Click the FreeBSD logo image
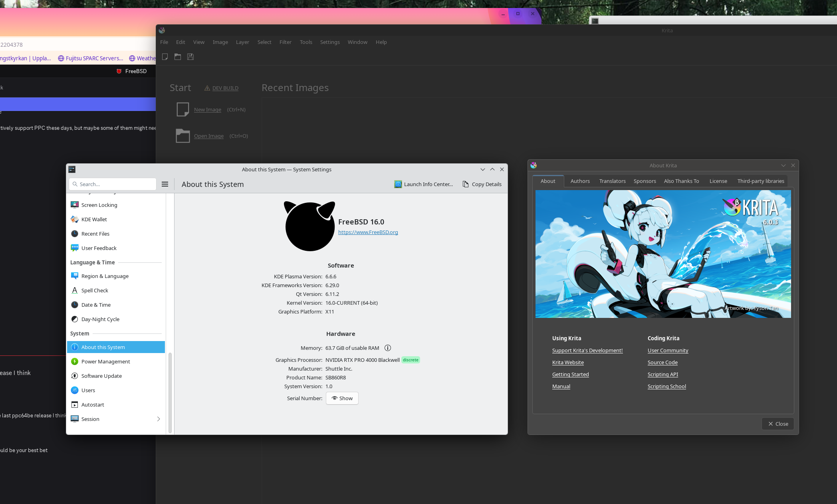Image resolution: width=837 pixels, height=504 pixels. click(309, 226)
